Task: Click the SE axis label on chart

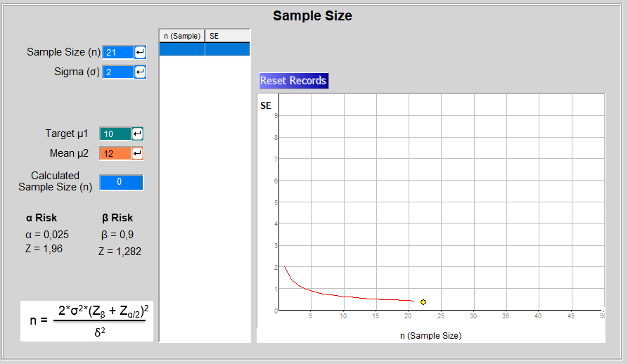Action: click(266, 105)
